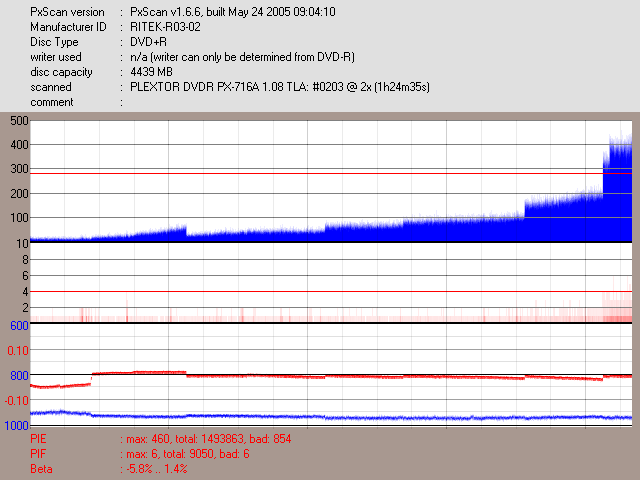Select the writer used label
The image size is (640, 480).
(56, 57)
